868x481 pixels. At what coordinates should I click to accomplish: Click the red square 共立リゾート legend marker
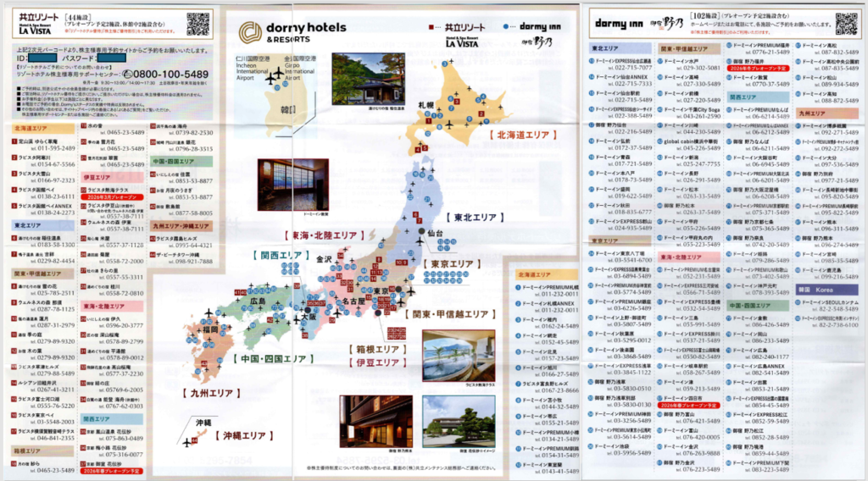pos(431,27)
